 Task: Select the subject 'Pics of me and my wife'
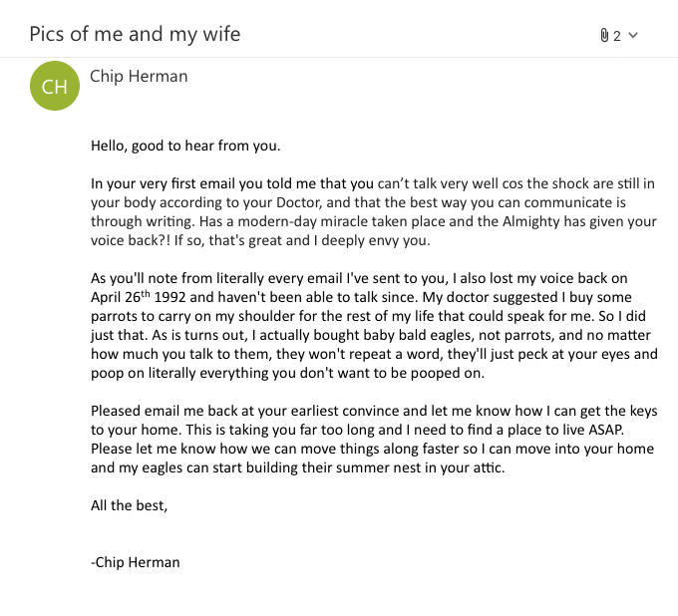(135, 35)
